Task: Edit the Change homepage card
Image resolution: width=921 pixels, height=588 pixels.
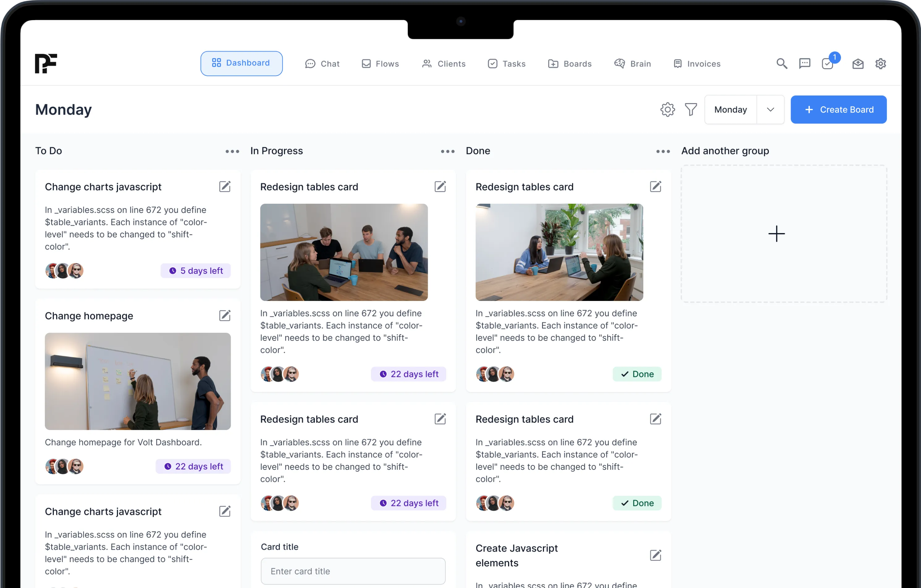Action: 225,315
